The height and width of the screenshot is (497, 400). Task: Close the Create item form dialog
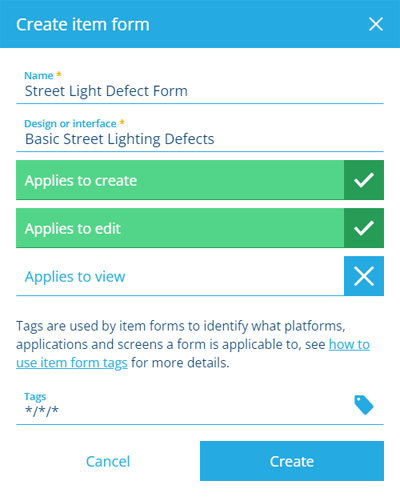pyautogui.click(x=376, y=24)
